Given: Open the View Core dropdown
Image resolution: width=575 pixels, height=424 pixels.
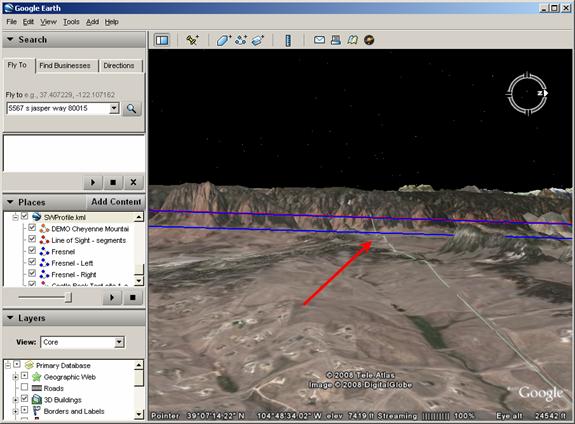Looking at the screenshot, I should [119, 342].
